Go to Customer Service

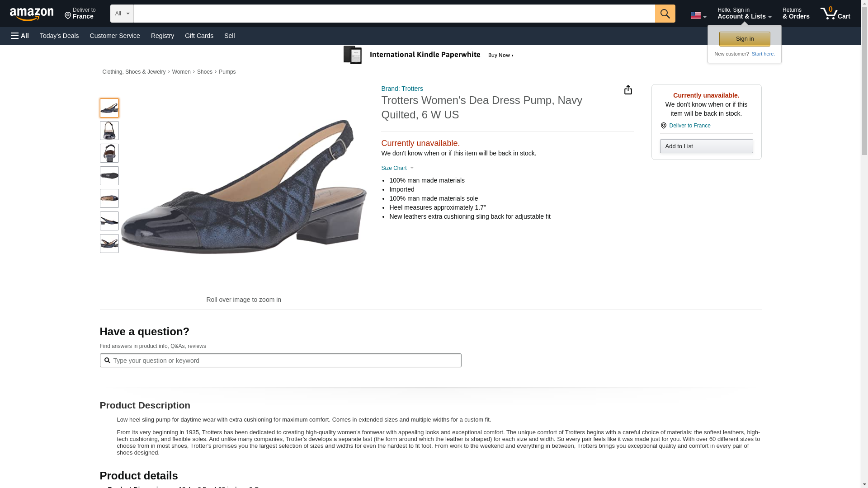[x=115, y=36]
